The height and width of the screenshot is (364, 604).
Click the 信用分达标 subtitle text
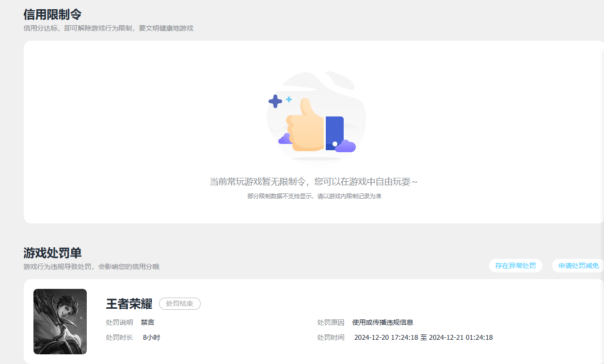[108, 28]
